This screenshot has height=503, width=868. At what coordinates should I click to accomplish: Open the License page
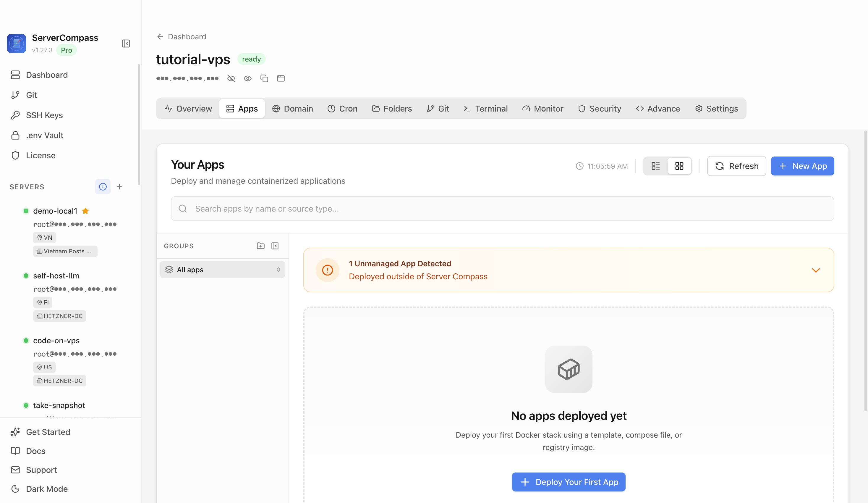coord(33,155)
